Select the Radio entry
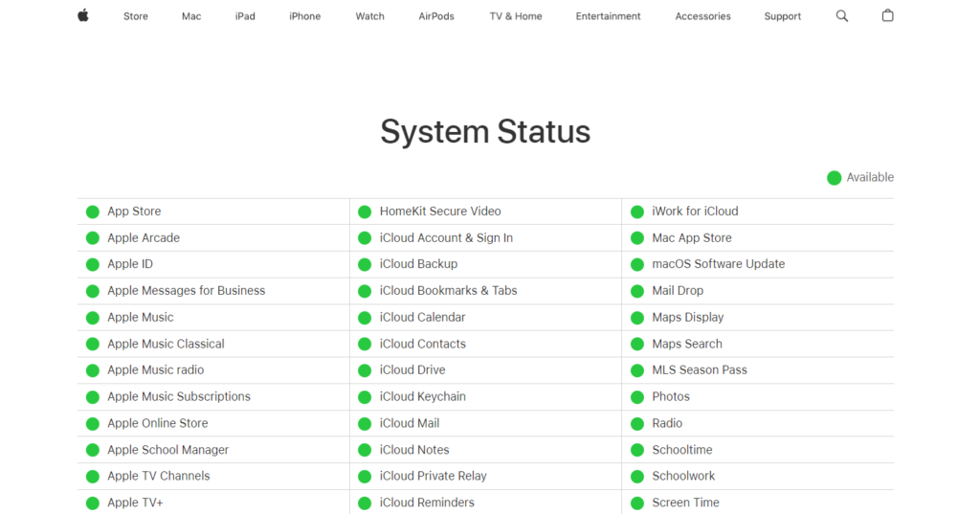This screenshot has width=980, height=514. [x=667, y=423]
